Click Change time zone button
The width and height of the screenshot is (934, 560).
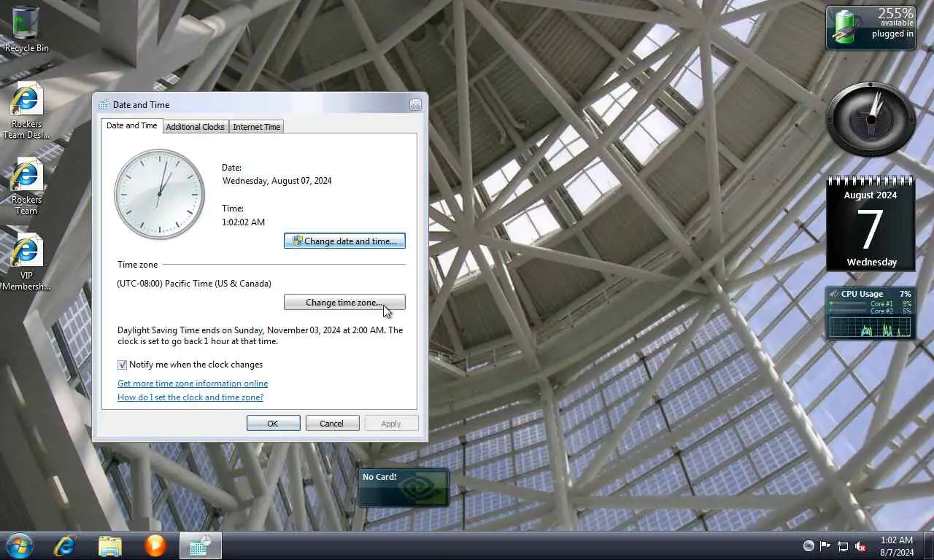344,302
